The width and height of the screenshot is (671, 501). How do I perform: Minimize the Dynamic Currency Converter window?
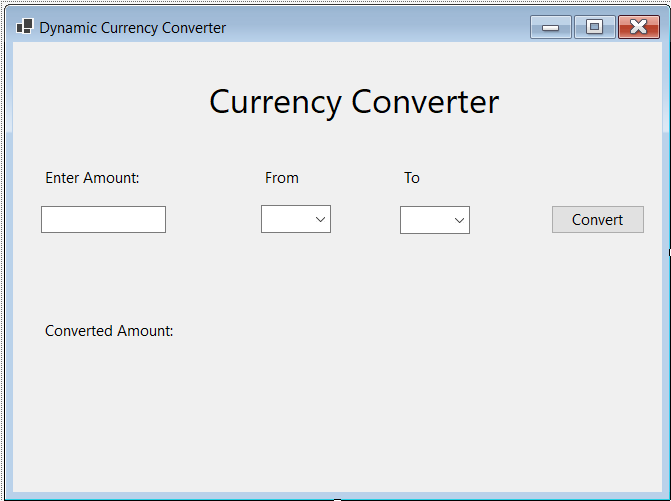551,27
